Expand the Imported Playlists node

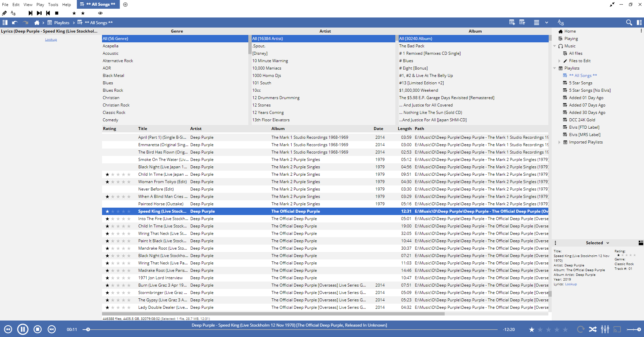coord(559,142)
